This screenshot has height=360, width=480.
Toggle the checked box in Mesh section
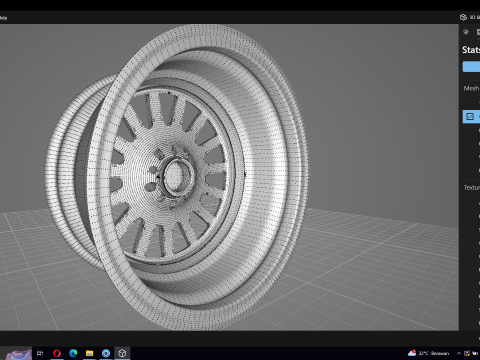point(470,116)
